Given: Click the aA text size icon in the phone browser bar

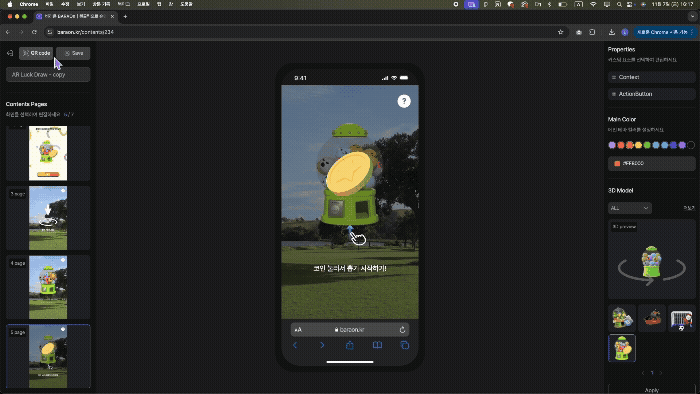Looking at the screenshot, I should coord(298,330).
